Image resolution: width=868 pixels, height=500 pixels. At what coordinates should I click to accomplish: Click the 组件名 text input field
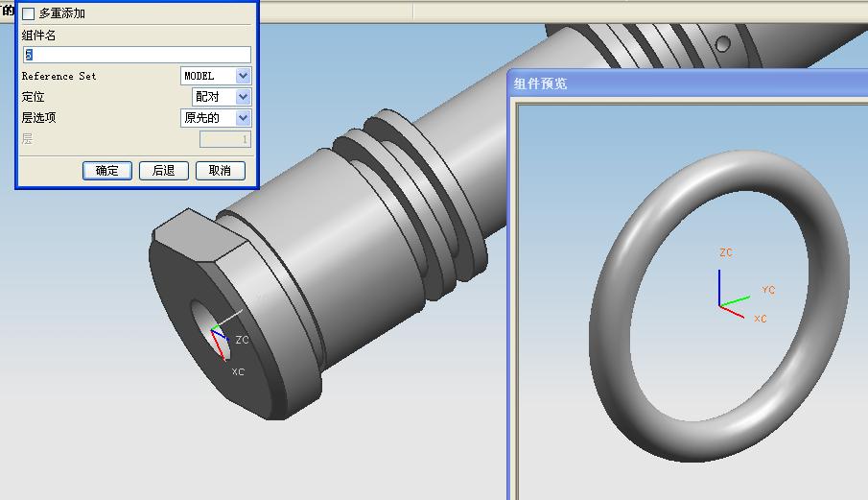(137, 55)
